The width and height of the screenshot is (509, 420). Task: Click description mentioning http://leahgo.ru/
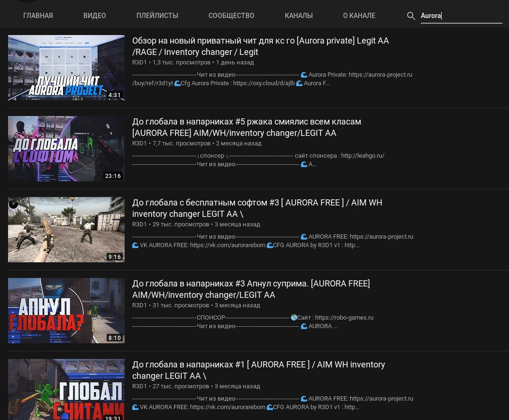point(258,160)
